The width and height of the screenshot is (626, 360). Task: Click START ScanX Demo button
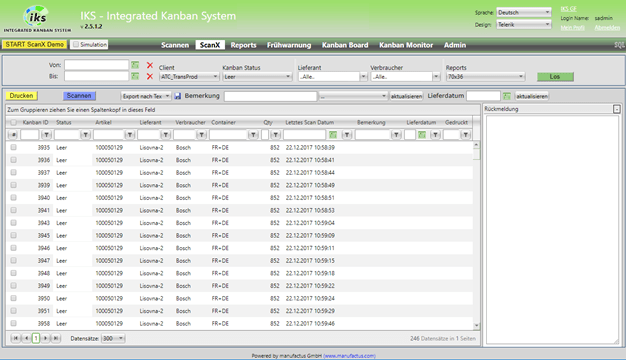point(35,44)
